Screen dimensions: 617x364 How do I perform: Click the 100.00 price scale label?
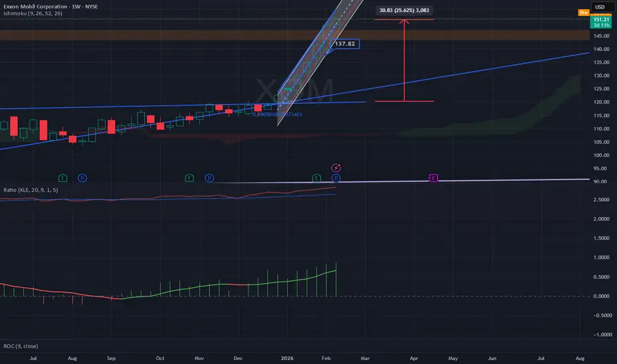pos(602,155)
